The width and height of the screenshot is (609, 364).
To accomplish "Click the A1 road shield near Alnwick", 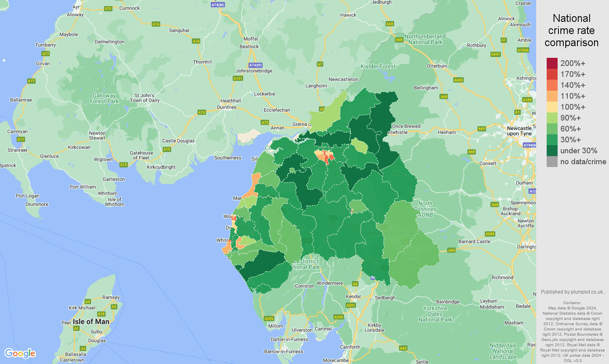I will pos(504,40).
